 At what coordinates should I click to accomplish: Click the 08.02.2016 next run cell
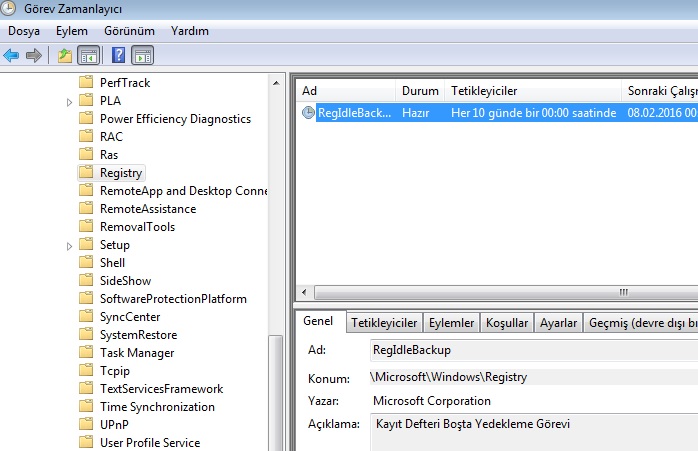click(662, 113)
